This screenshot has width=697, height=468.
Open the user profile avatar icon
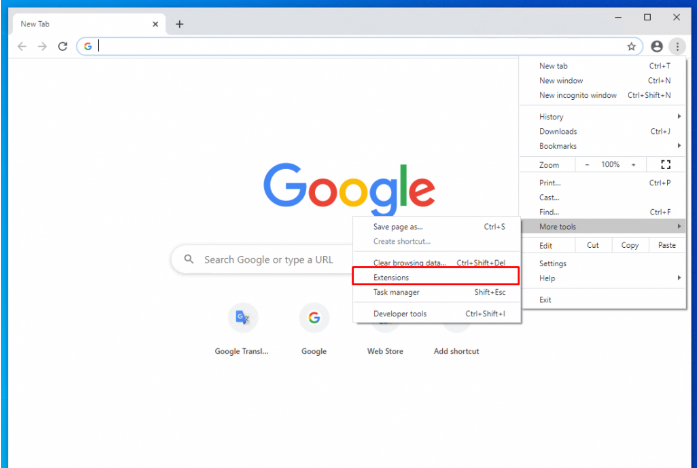[657, 46]
